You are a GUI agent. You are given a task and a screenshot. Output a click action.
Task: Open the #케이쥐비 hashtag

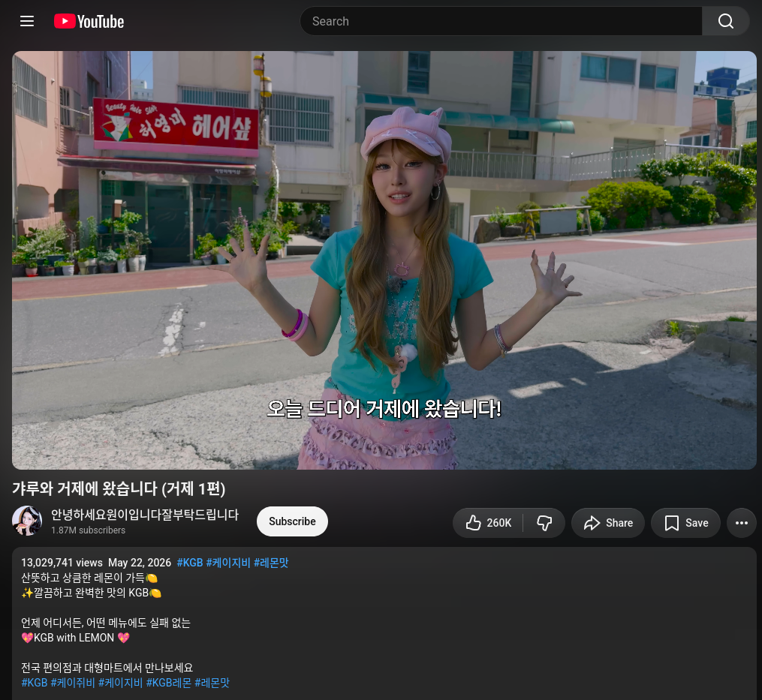click(73, 683)
